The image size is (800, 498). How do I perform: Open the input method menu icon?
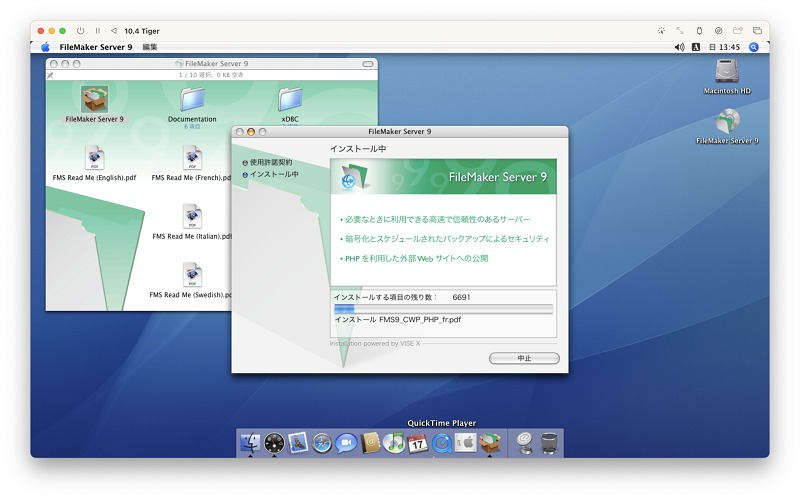(695, 47)
